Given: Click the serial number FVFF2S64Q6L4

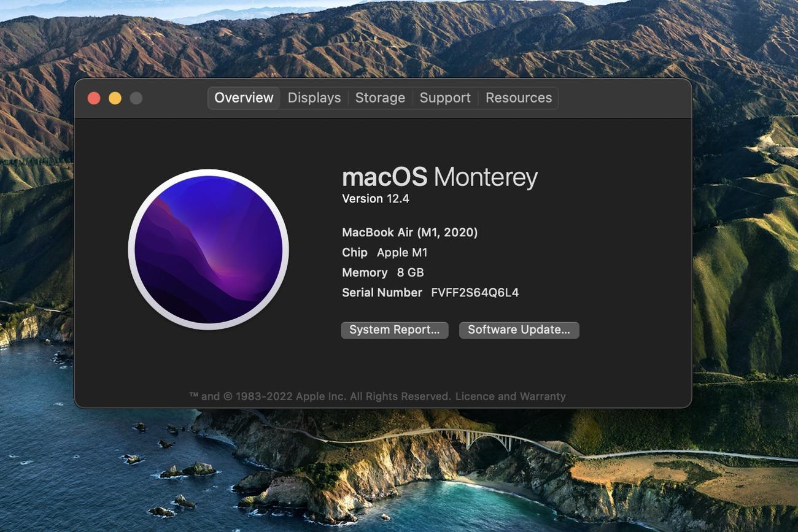Looking at the screenshot, I should coord(475,293).
